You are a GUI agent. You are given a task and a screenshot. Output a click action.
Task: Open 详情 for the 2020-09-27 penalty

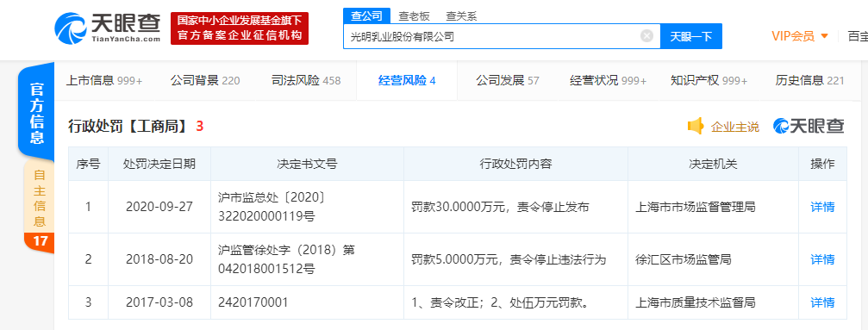pyautogui.click(x=822, y=207)
